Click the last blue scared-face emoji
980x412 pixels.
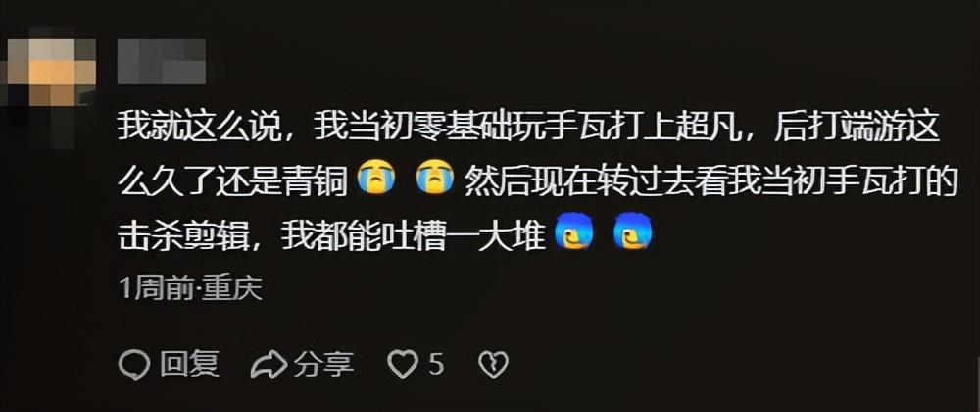pyautogui.click(x=632, y=234)
